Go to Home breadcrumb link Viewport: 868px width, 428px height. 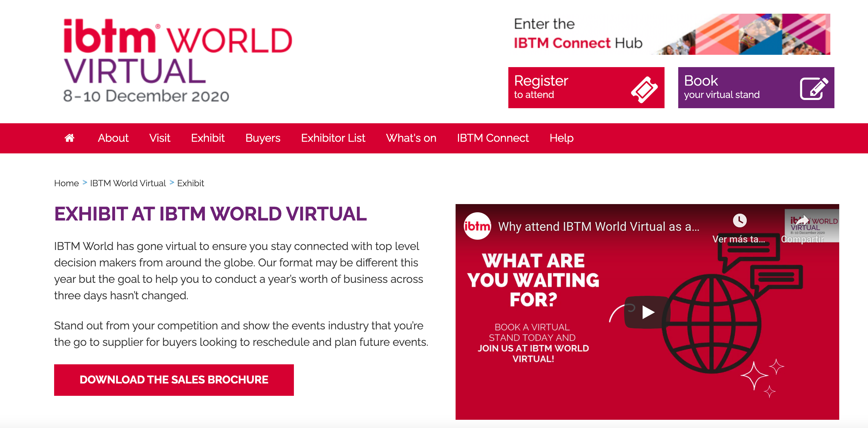pos(66,183)
